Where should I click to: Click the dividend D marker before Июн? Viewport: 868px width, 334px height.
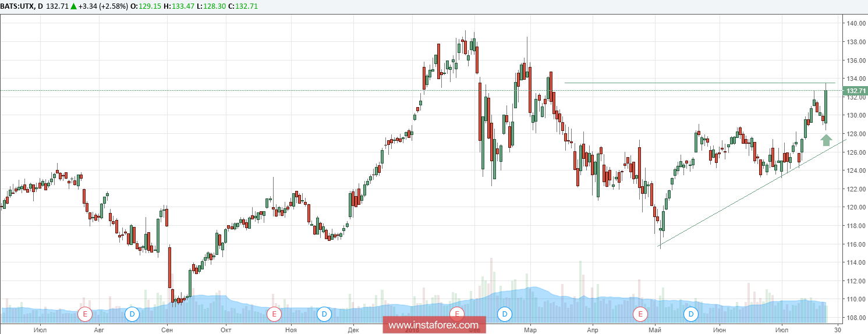(x=691, y=314)
